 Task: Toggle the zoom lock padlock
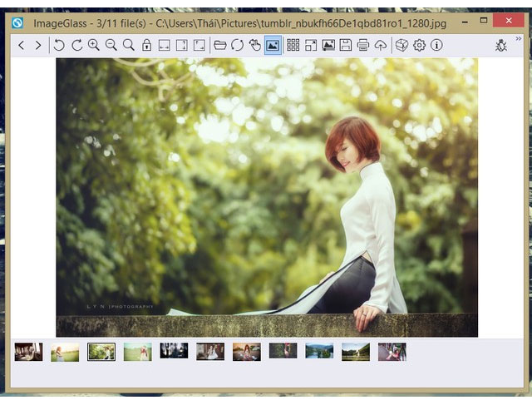pos(146,45)
